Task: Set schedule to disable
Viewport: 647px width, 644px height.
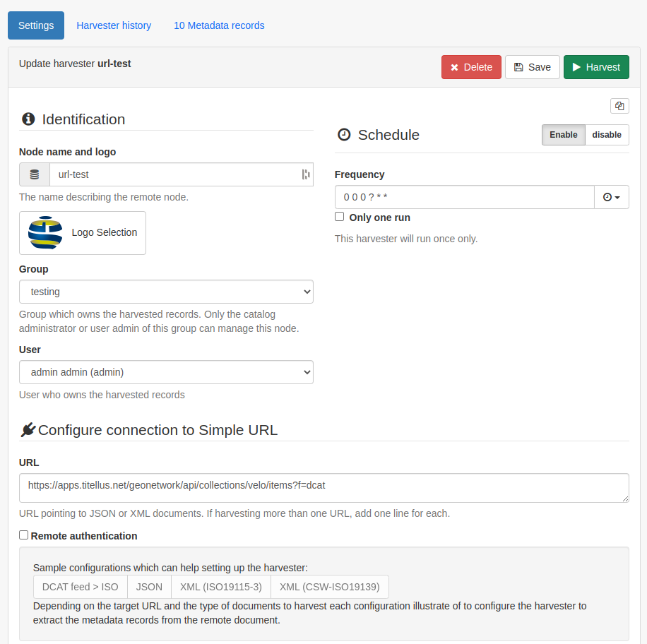Action: (607, 135)
